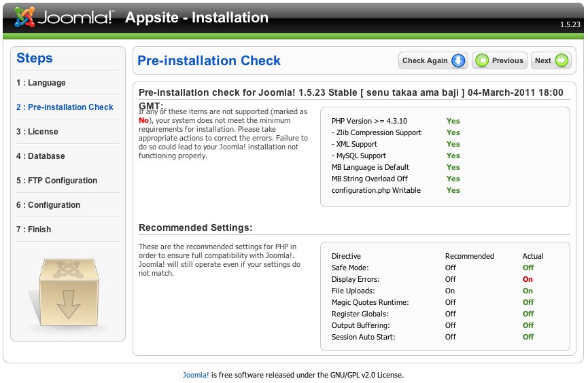The height and width of the screenshot is (383, 588).
Task: Click version number 1.5.23 in header
Action: (x=570, y=24)
